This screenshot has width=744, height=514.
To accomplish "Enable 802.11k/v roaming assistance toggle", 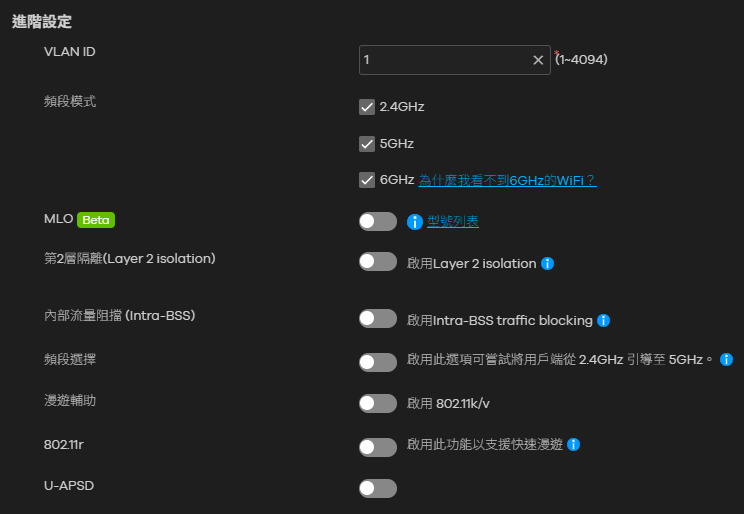I will (x=378, y=403).
